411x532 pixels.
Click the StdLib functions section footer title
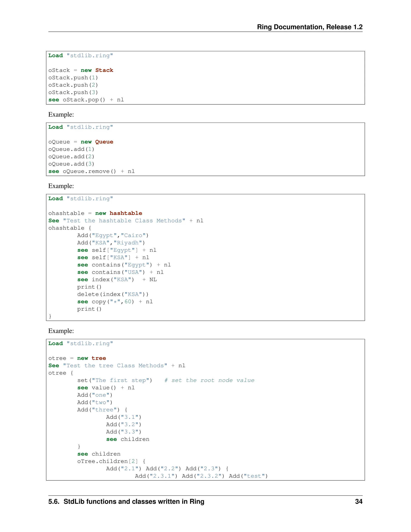tap(126, 501)
